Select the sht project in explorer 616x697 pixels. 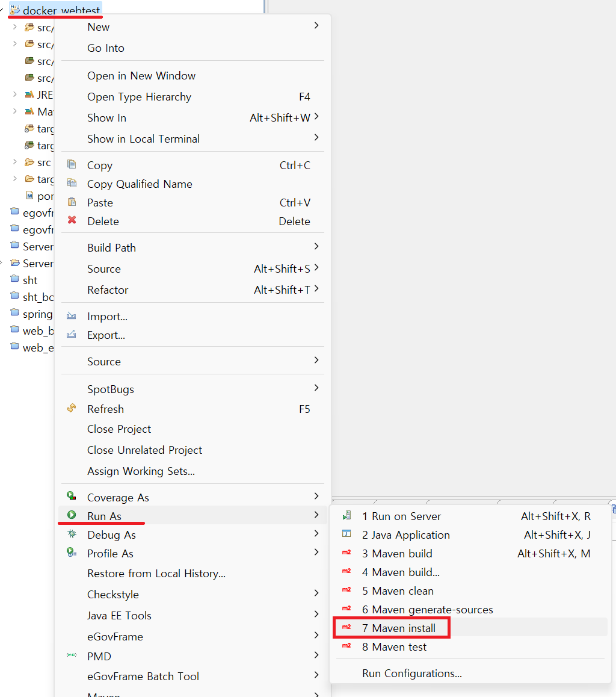pyautogui.click(x=30, y=280)
